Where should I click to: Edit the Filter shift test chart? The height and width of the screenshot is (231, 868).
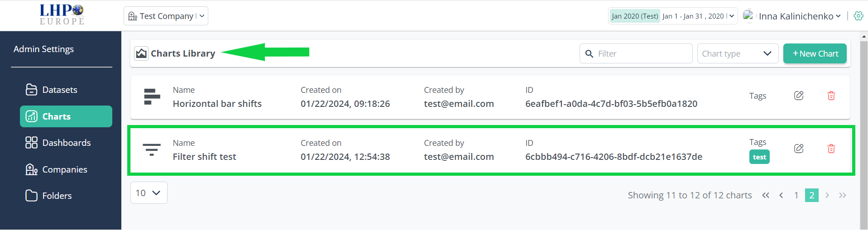[x=799, y=149]
